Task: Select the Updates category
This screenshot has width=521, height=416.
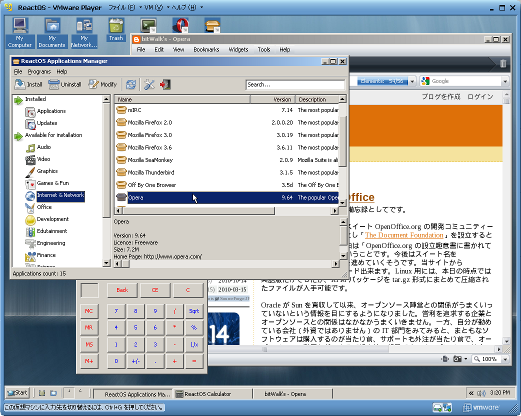Action: [x=47, y=123]
